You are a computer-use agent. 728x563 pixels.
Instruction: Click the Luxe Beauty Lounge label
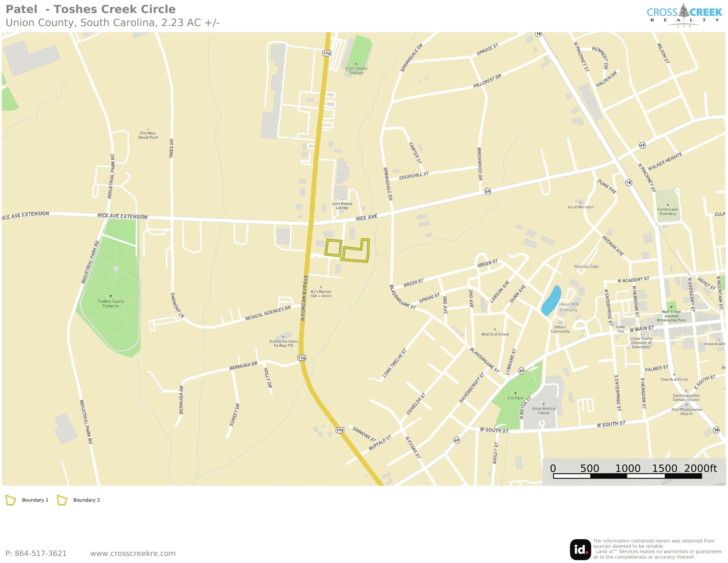coord(342,206)
